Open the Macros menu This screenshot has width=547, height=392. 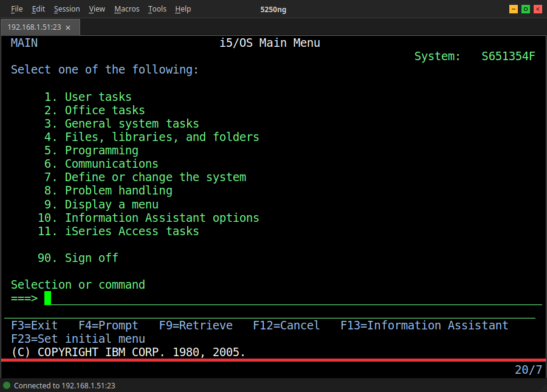click(x=127, y=9)
